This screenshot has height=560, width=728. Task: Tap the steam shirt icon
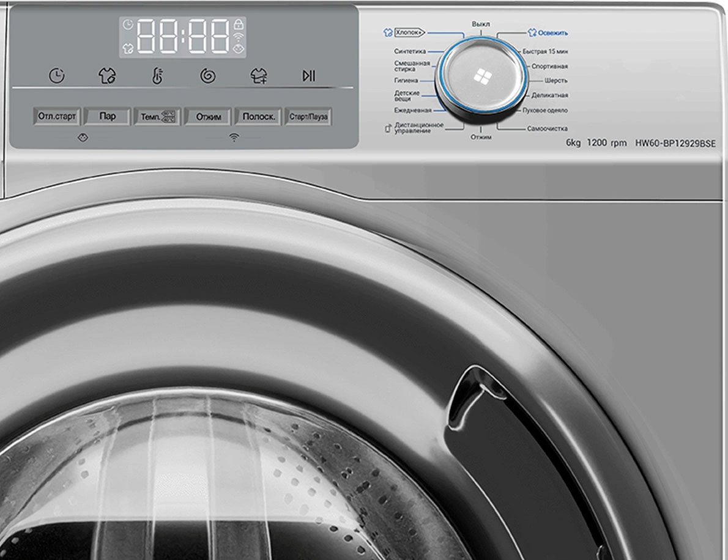tap(107, 76)
